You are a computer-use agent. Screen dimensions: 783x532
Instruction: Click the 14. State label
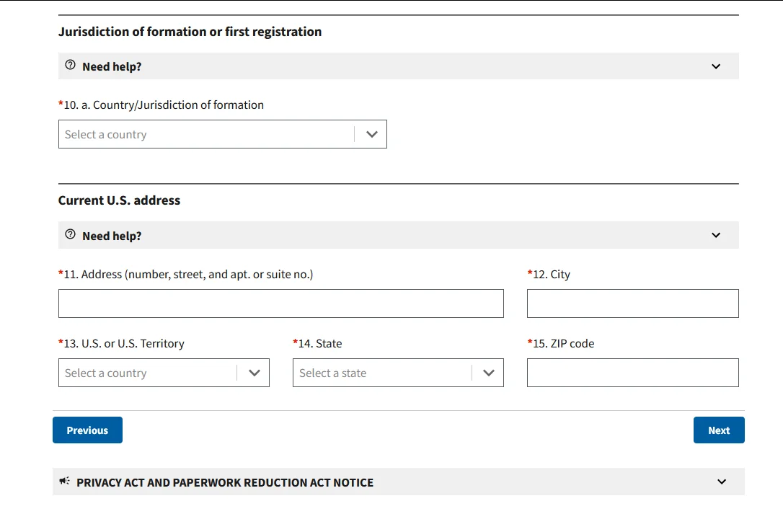[x=317, y=344]
